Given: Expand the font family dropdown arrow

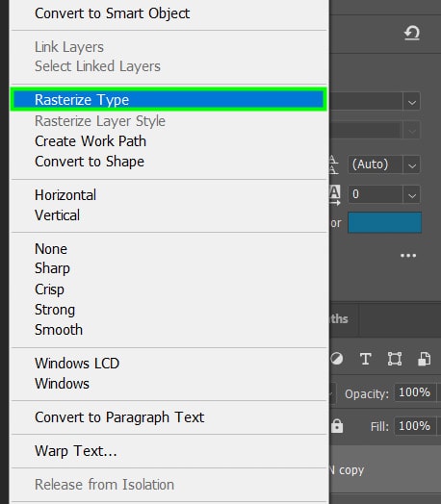Looking at the screenshot, I should 412,102.
